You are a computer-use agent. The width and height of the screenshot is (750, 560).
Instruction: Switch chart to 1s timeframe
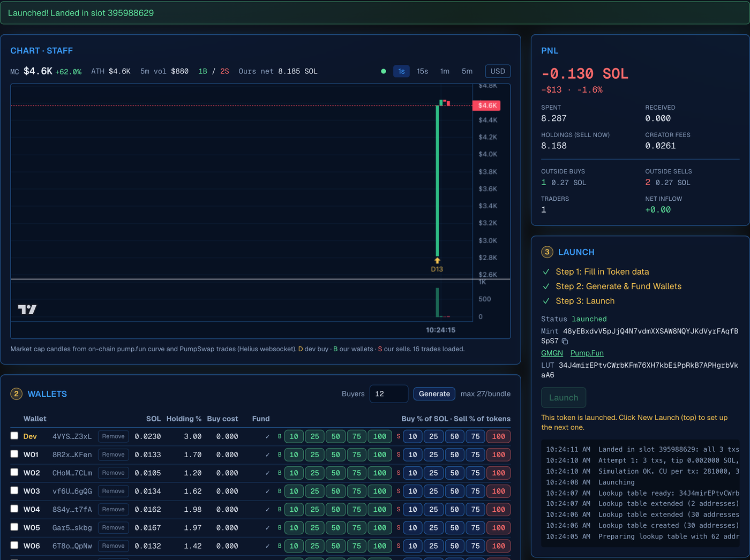point(401,71)
